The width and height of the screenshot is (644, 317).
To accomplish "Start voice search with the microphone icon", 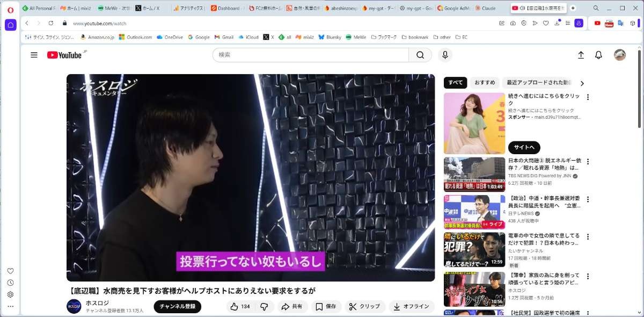I will click(444, 55).
